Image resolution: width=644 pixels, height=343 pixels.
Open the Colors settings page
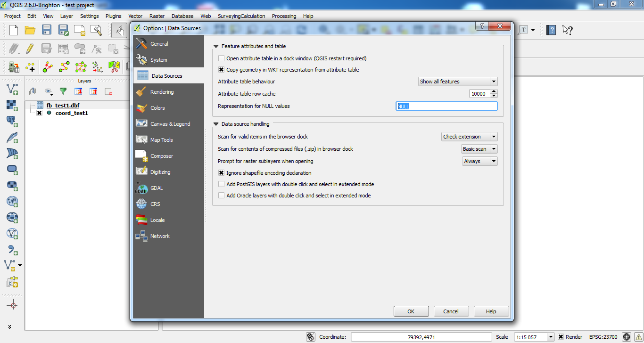[157, 108]
